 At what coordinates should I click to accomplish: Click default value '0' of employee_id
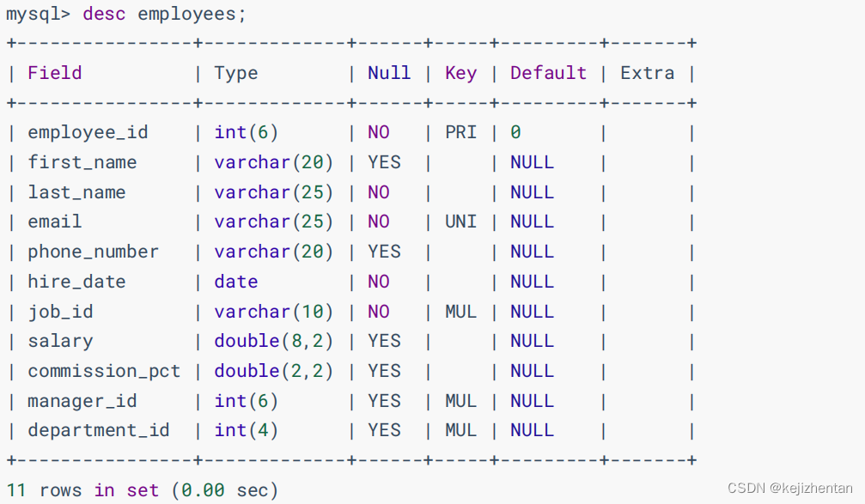point(515,132)
